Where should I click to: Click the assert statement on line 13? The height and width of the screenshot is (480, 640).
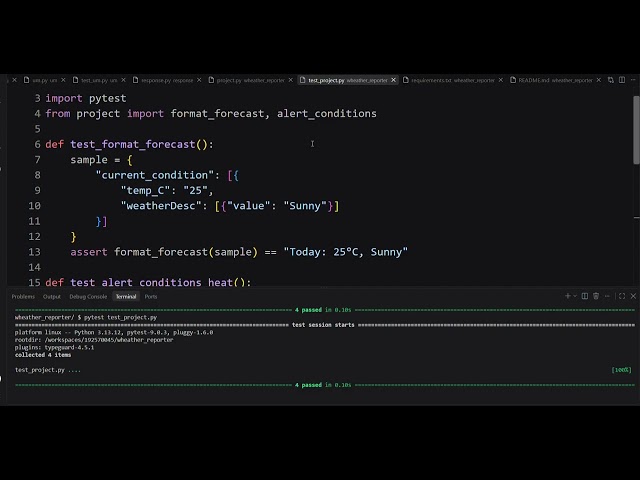tap(239, 252)
